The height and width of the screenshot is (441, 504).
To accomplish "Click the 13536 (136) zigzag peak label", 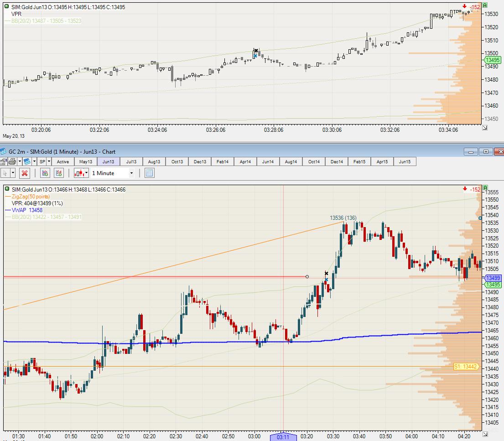I will (x=343, y=218).
